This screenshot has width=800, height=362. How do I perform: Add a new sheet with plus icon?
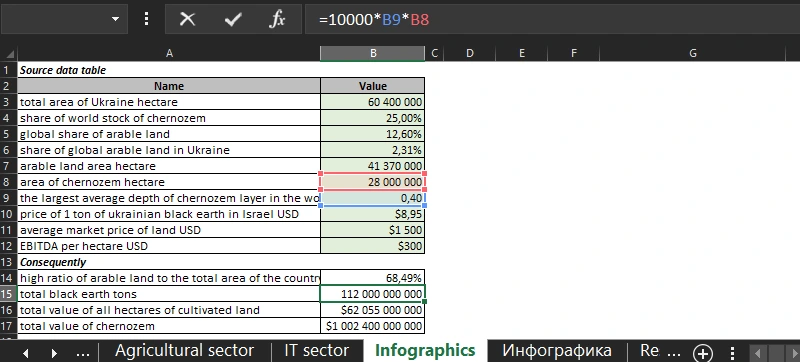pyautogui.click(x=703, y=353)
